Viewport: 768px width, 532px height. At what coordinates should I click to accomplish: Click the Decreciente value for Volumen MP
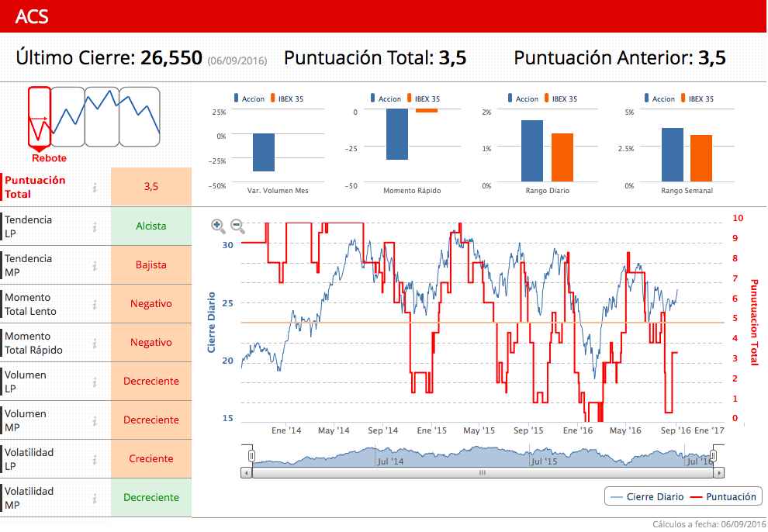[150, 420]
